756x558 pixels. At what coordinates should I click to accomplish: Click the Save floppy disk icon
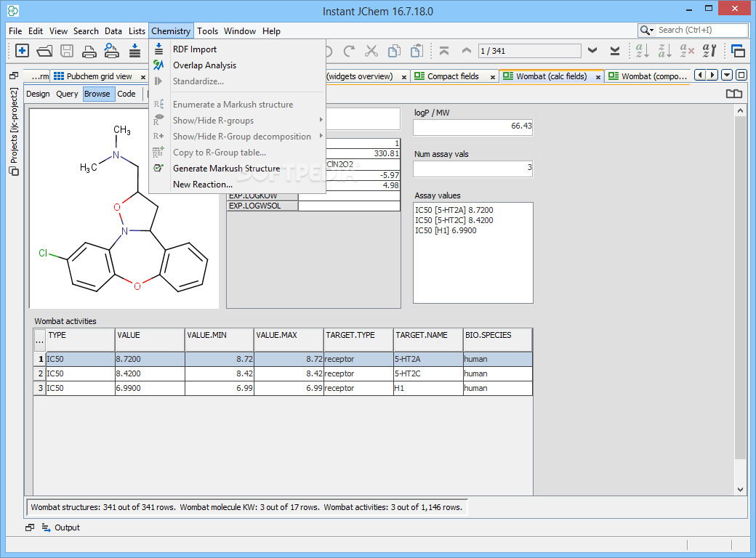[x=67, y=51]
